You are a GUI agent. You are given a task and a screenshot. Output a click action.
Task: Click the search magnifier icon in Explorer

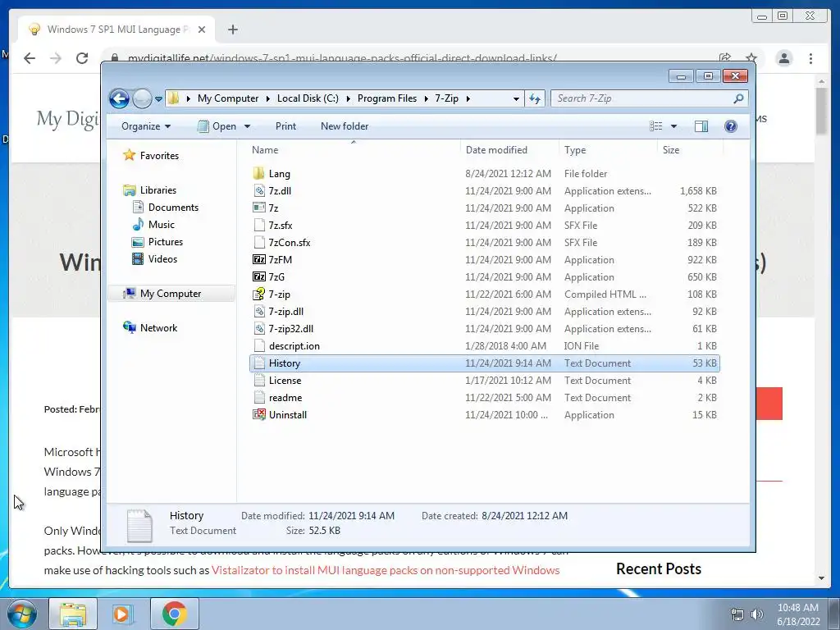[738, 98]
